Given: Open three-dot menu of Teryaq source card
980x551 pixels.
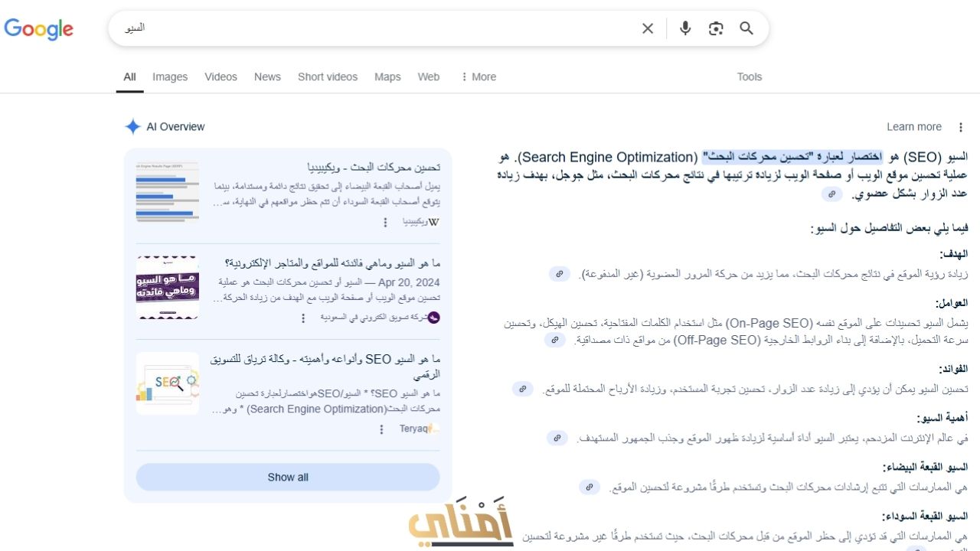Looking at the screenshot, I should click(382, 429).
